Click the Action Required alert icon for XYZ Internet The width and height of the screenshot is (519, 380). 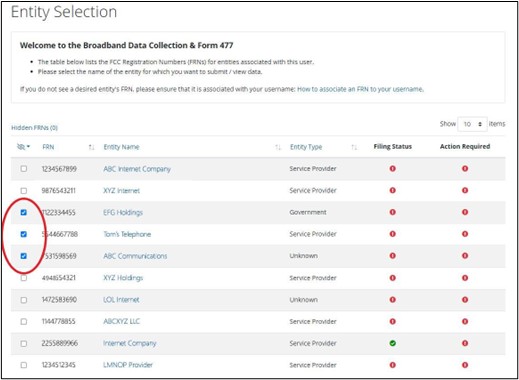pos(465,190)
